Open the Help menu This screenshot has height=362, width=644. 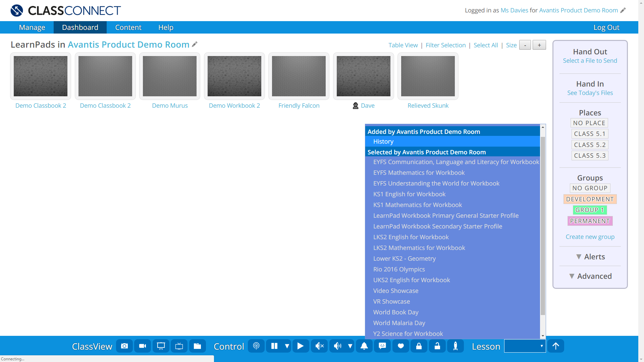pyautogui.click(x=166, y=28)
